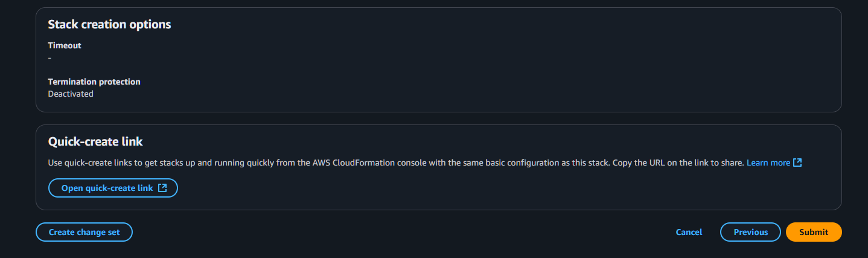Click the external-link icon in the quick-create button

(x=162, y=188)
